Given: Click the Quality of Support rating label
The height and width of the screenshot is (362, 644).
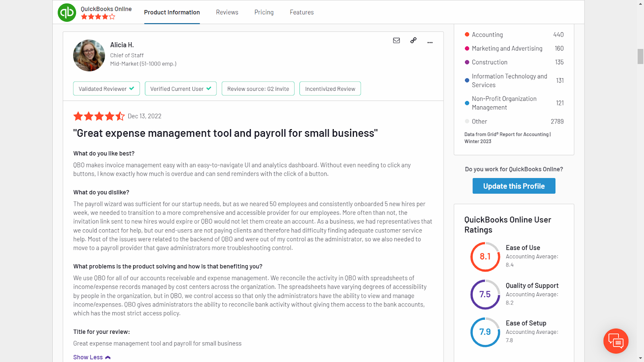Looking at the screenshot, I should (532, 286).
